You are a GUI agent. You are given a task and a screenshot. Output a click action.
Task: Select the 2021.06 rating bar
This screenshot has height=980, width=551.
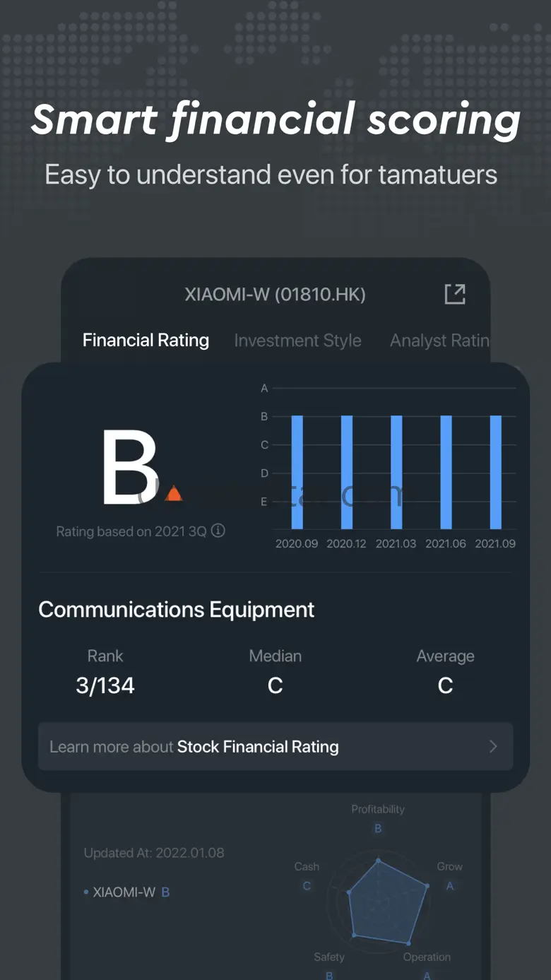coord(446,472)
